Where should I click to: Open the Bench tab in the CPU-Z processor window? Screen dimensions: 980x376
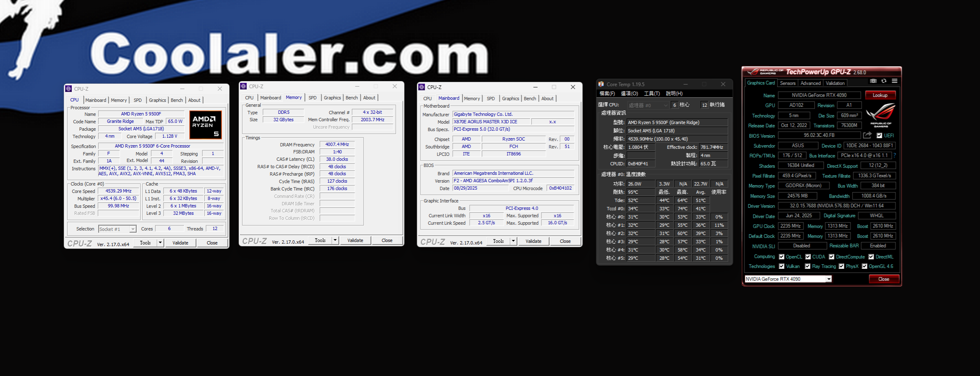(177, 100)
